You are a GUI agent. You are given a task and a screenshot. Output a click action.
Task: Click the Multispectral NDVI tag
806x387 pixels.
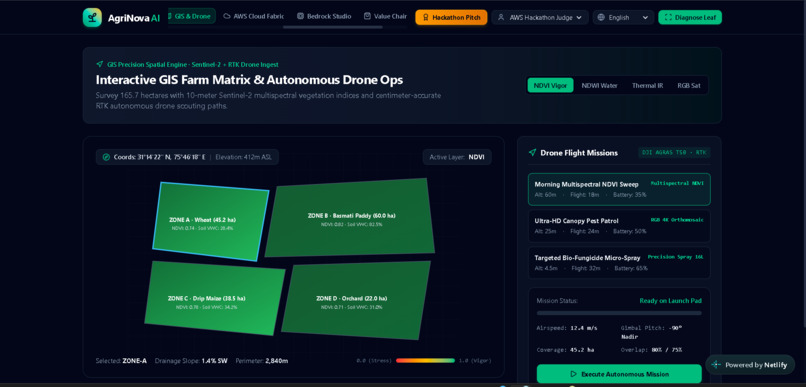(677, 183)
